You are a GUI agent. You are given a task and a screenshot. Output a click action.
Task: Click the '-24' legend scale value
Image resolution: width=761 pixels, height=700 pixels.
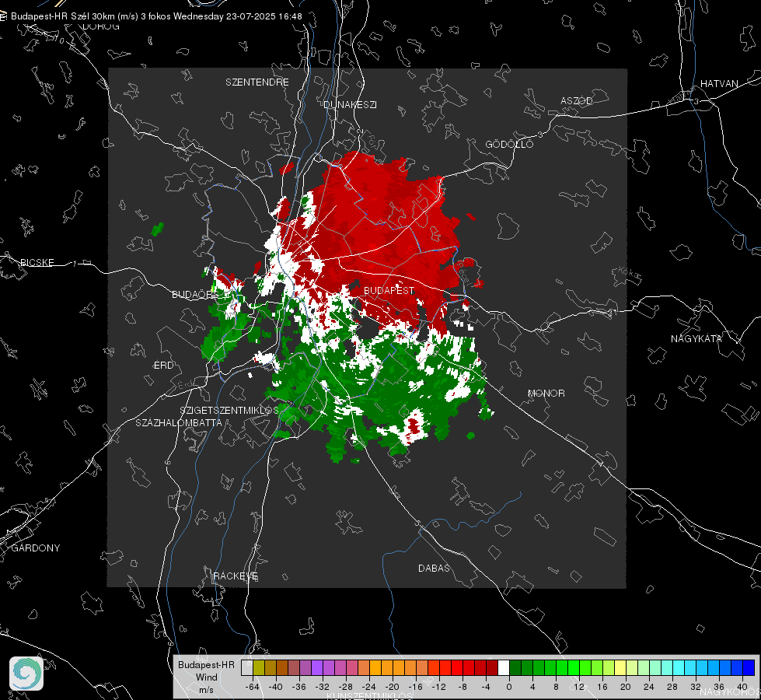tap(369, 687)
